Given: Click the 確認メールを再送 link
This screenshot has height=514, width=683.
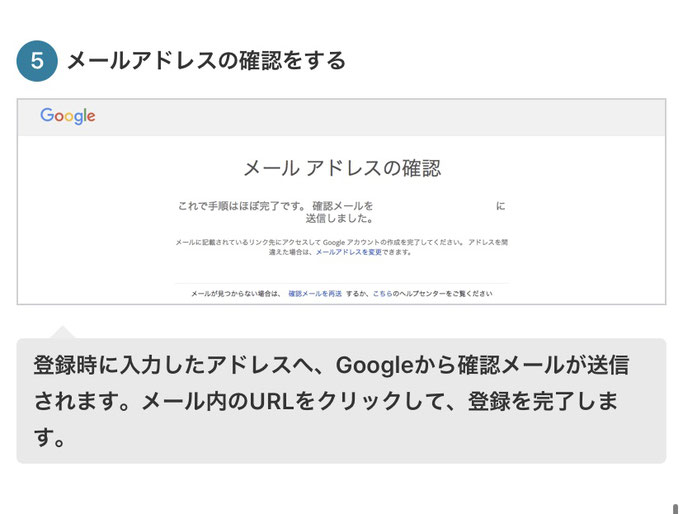Looking at the screenshot, I should (x=315, y=294).
